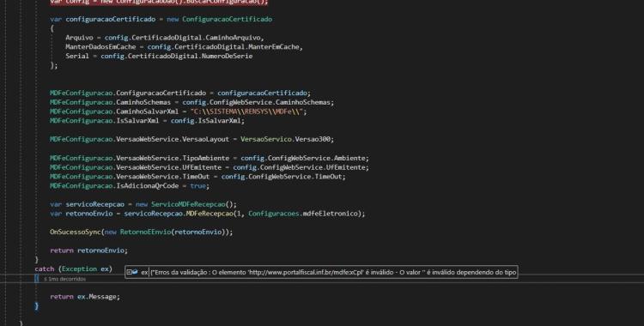Click the 'true' literal on IsAdicionaQrCode line
Screen dimensions: 644x326
pyautogui.click(x=198, y=186)
